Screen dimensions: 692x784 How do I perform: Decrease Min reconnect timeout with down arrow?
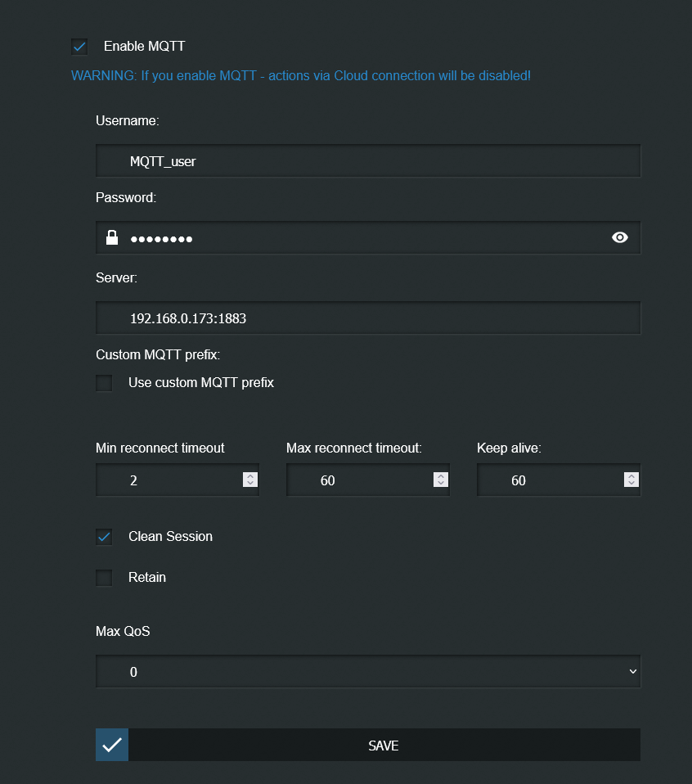pos(250,484)
